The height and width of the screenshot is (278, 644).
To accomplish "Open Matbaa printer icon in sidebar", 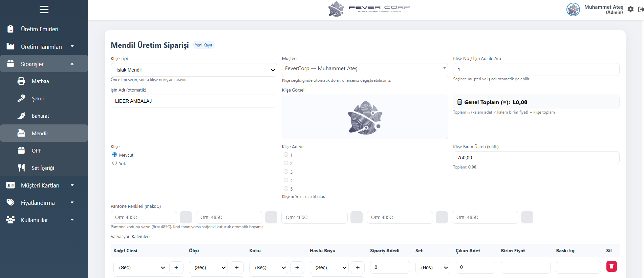I will tap(21, 81).
